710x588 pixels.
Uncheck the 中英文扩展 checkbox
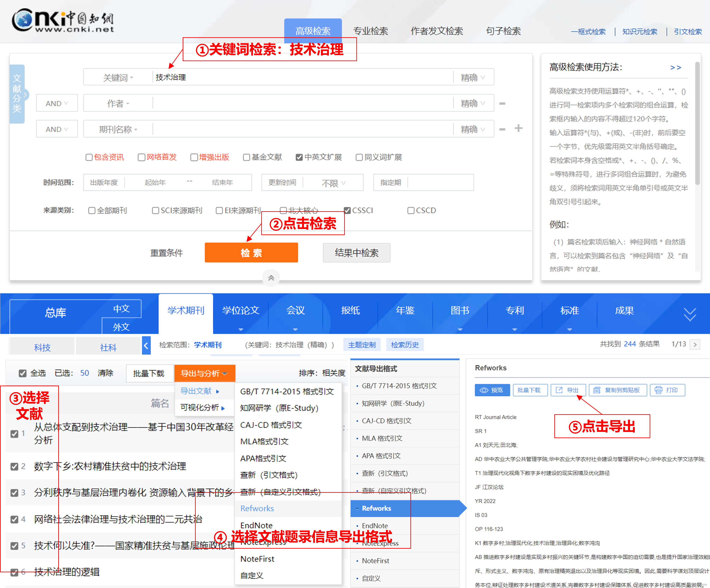click(299, 157)
